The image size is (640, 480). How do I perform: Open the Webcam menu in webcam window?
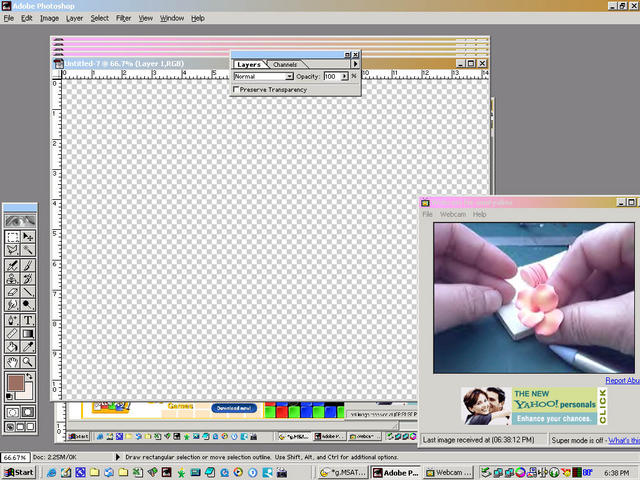[x=453, y=214]
